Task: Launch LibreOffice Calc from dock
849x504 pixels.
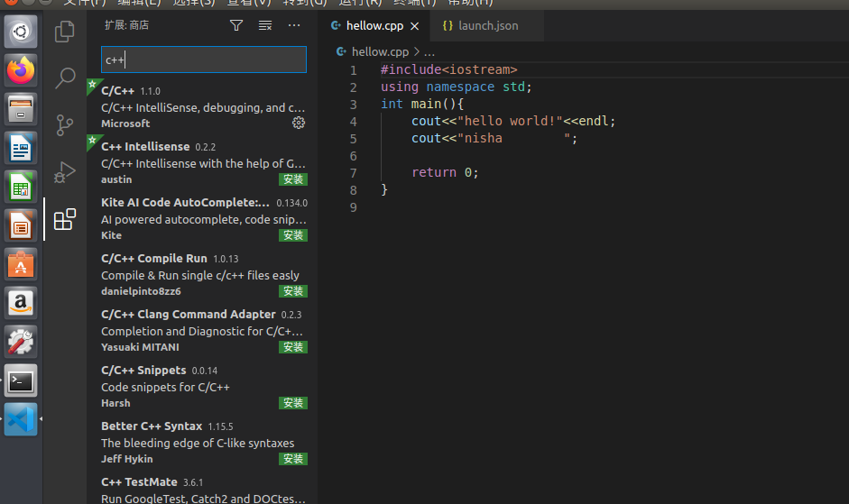Action: (x=21, y=188)
